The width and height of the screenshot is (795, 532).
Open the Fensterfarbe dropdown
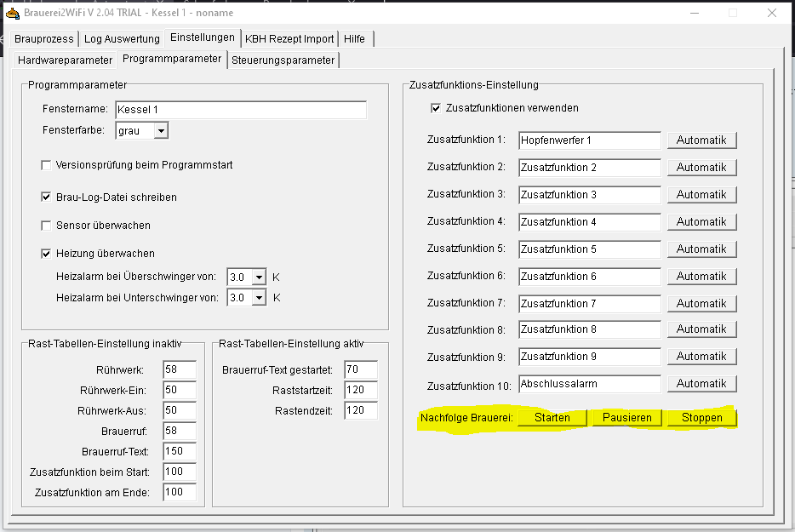click(161, 131)
